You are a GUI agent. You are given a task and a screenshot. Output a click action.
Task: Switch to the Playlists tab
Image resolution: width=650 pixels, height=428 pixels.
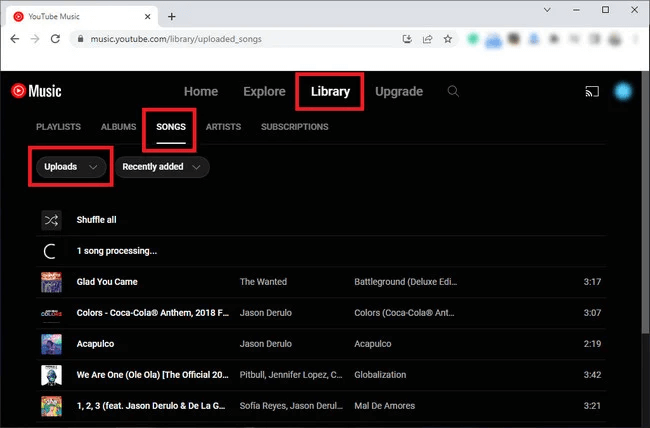click(58, 127)
